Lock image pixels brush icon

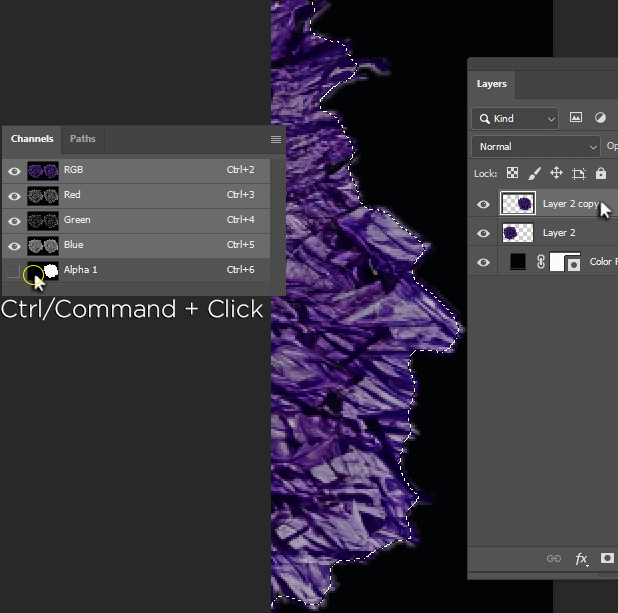coord(534,173)
